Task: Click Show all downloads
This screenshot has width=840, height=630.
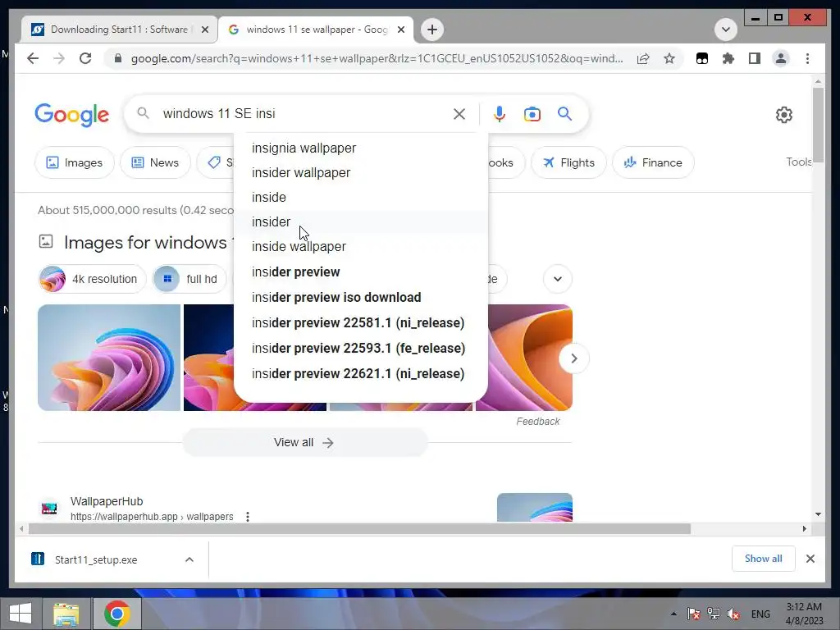Action: click(763, 559)
